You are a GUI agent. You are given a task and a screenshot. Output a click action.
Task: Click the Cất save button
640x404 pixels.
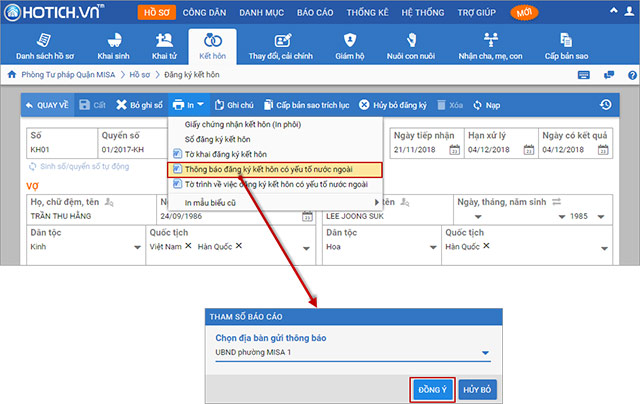tap(92, 105)
